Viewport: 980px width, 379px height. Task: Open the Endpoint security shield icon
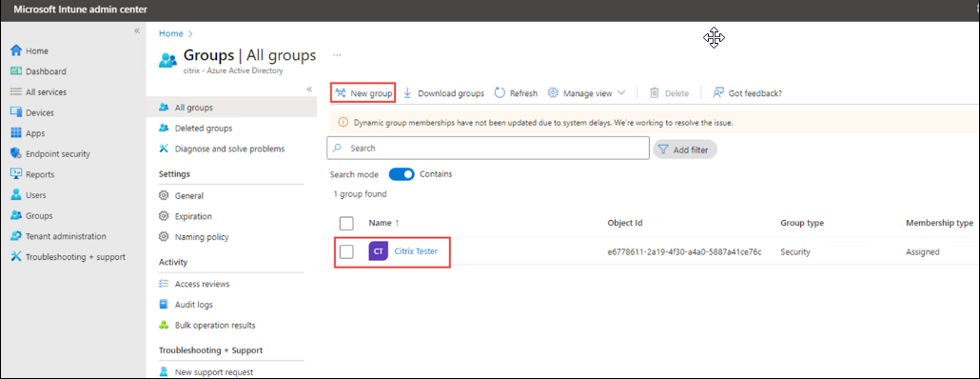tap(16, 154)
